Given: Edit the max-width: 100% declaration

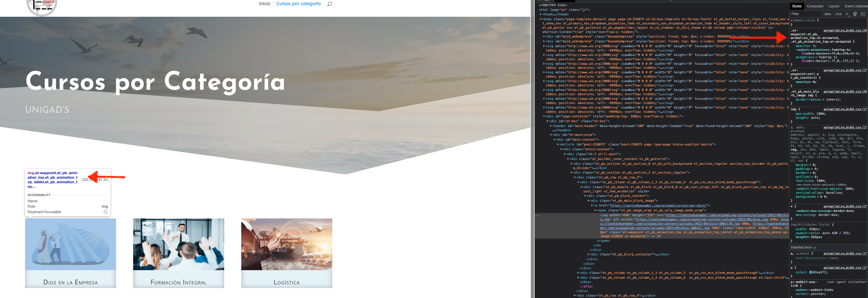Looking at the screenshot, I should pos(810,114).
